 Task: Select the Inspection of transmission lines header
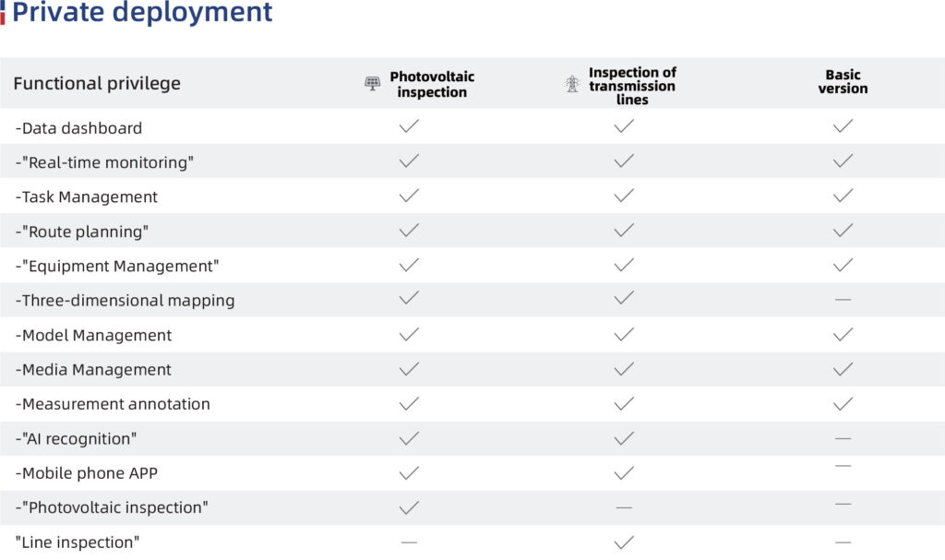[x=632, y=86]
